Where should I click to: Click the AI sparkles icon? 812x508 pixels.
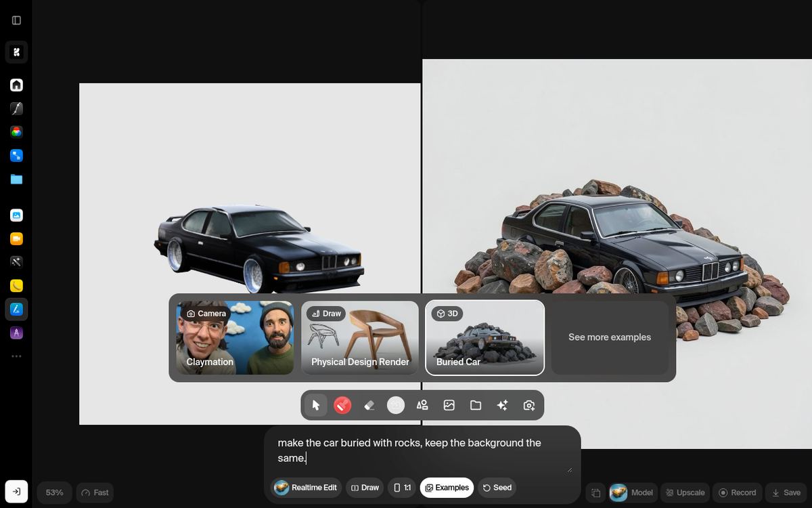coord(502,405)
